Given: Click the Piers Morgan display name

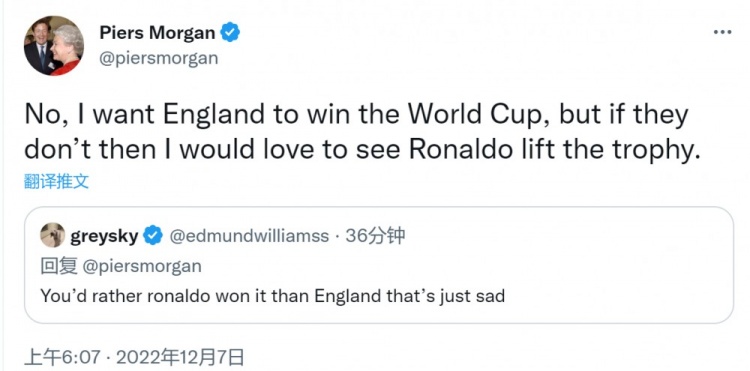Looking at the screenshot, I should [x=157, y=33].
